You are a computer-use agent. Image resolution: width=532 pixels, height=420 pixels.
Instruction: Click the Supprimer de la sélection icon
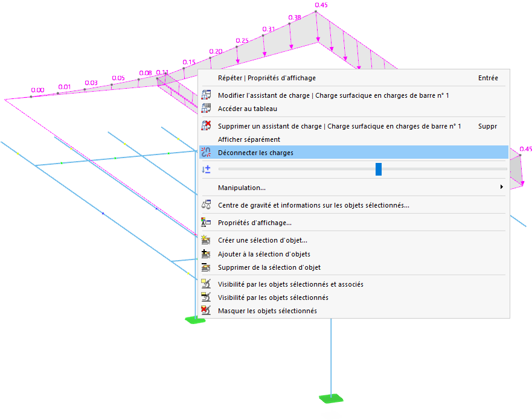pyautogui.click(x=206, y=267)
